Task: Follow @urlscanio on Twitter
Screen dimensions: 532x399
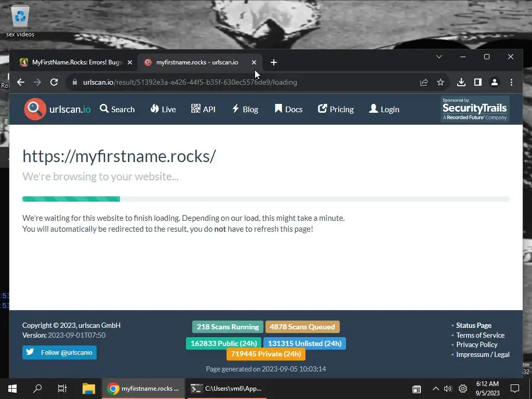Action: coord(59,353)
